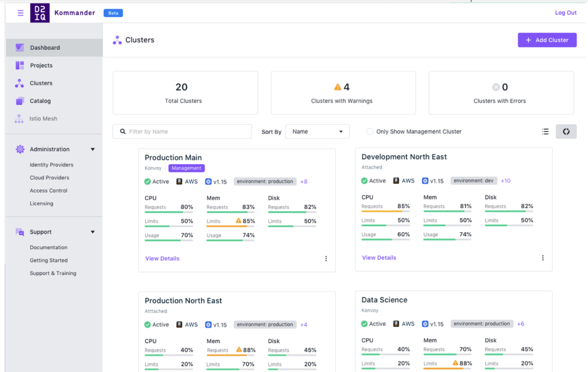Viewport: 588px width, 372px height.
Task: Click the Clusters sidebar icon
Action: (19, 83)
